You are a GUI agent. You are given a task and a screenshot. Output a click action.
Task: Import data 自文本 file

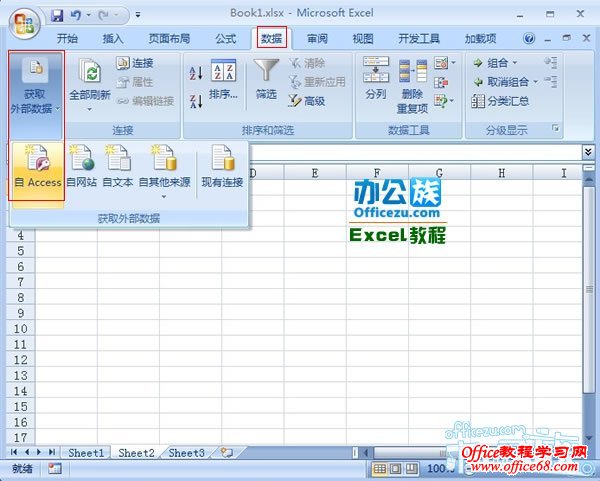118,167
